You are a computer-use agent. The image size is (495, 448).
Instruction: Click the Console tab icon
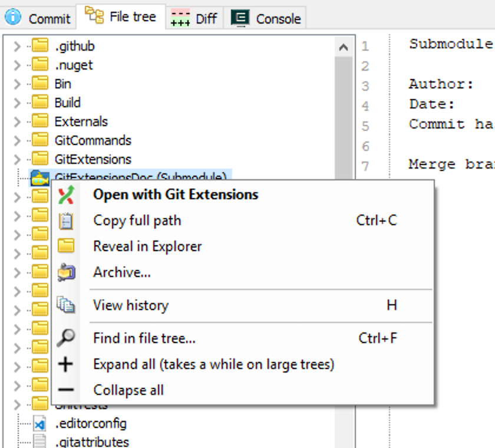coord(240,18)
